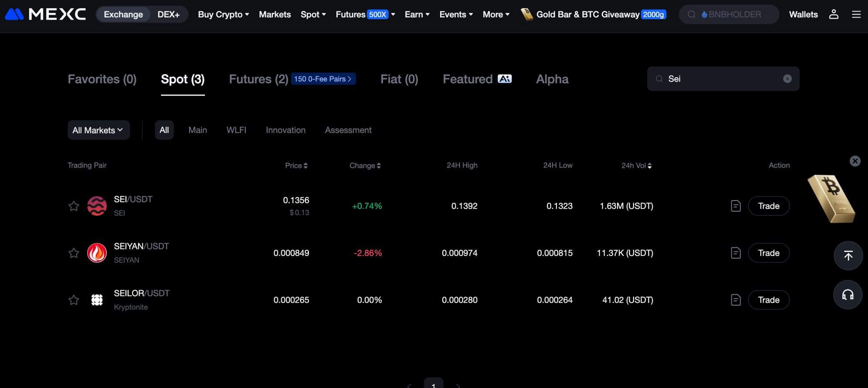The height and width of the screenshot is (388, 868).
Task: Expand the Spot menu in navbar
Action: point(313,14)
